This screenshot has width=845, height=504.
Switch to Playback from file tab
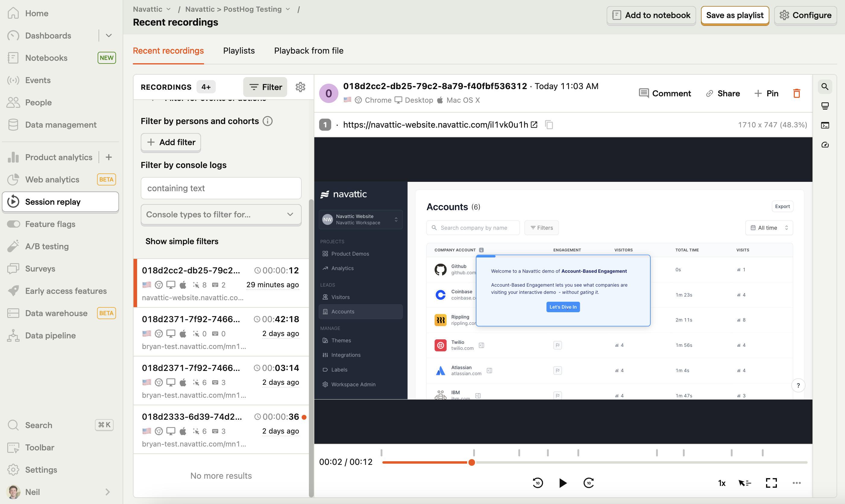(x=309, y=51)
